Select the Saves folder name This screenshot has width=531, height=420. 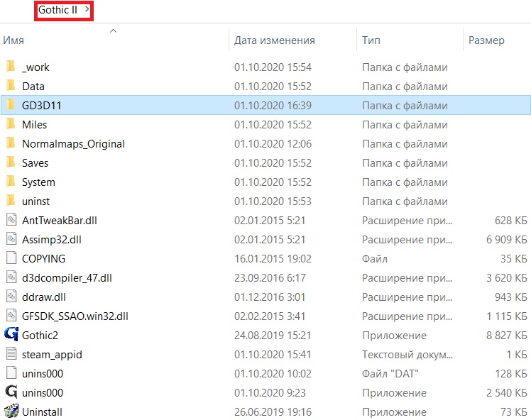coord(35,162)
